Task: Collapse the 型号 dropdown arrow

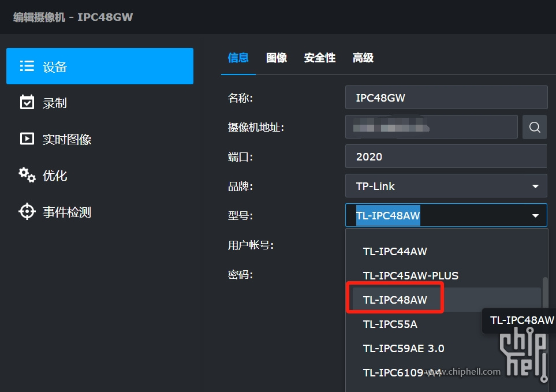Action: coord(535,215)
